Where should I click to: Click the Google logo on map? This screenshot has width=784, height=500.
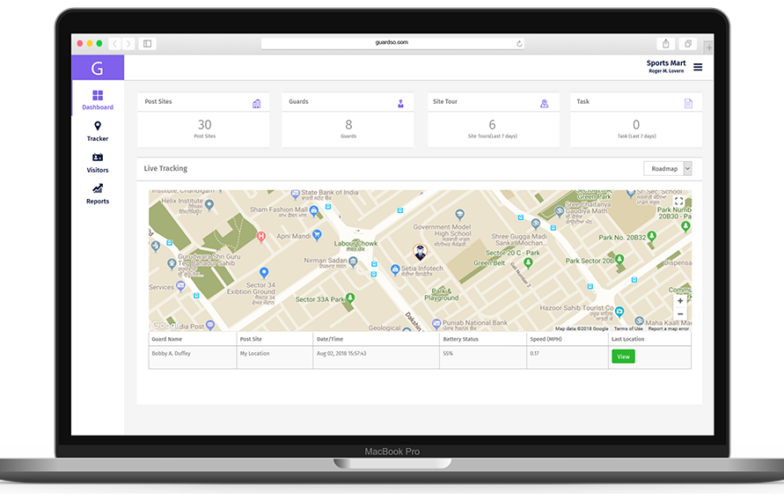165,325
